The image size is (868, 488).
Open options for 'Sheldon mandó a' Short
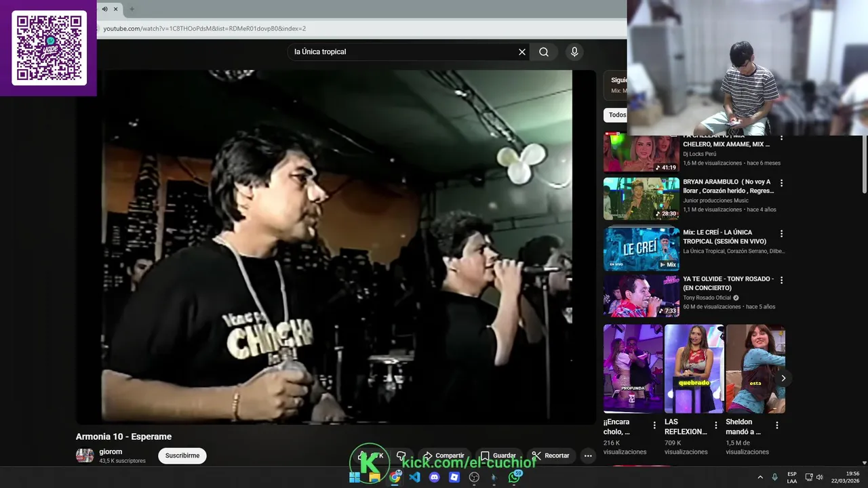click(777, 425)
